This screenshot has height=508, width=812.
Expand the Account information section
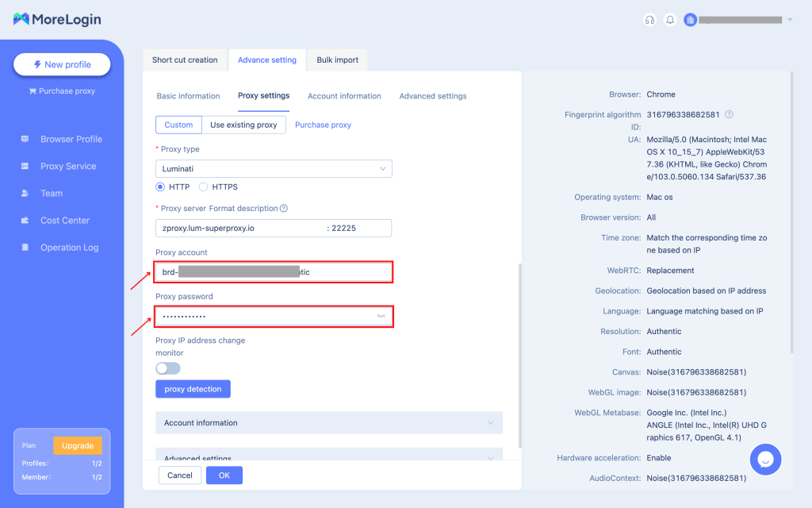329,423
